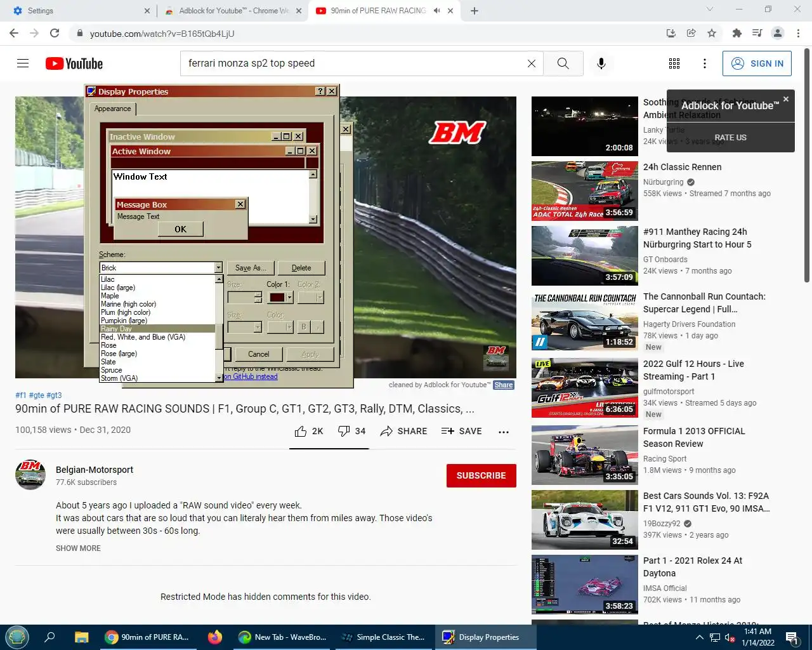Select Marine (high color) scheme
The width and height of the screenshot is (812, 650).
157,304
